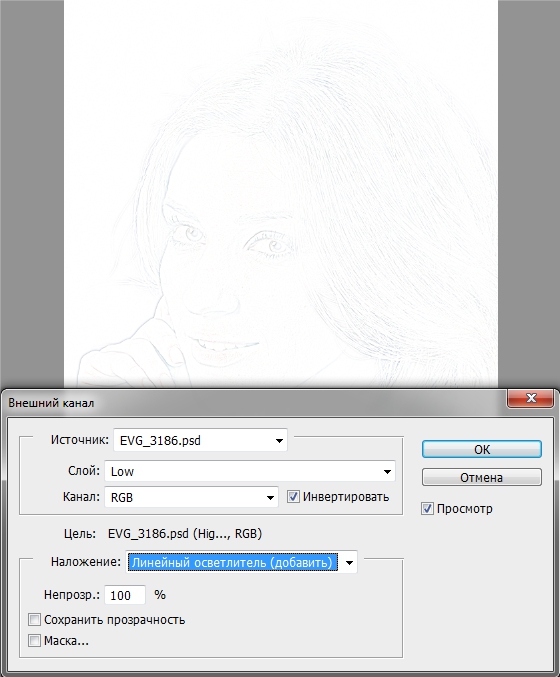Click the arrow next to Линейный осветлитель
560x677 pixels.
349,563
